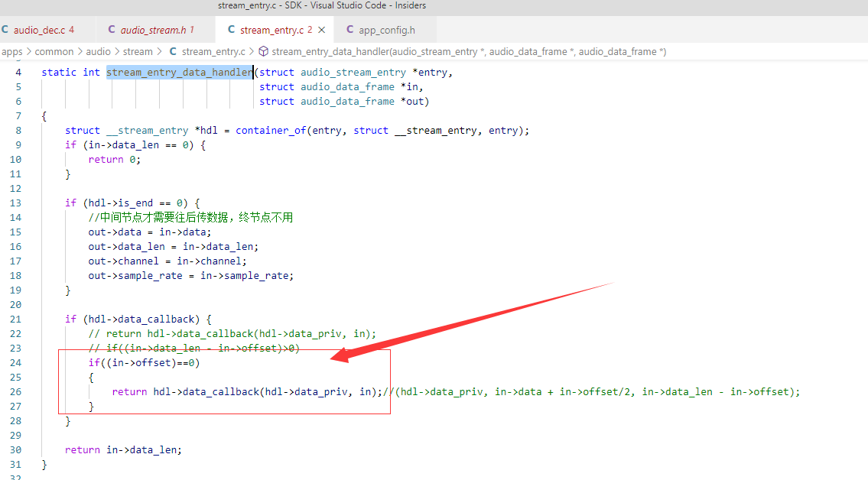Screen dimensions: 868x480
Task: Click the container_of function call text
Action: (x=271, y=131)
